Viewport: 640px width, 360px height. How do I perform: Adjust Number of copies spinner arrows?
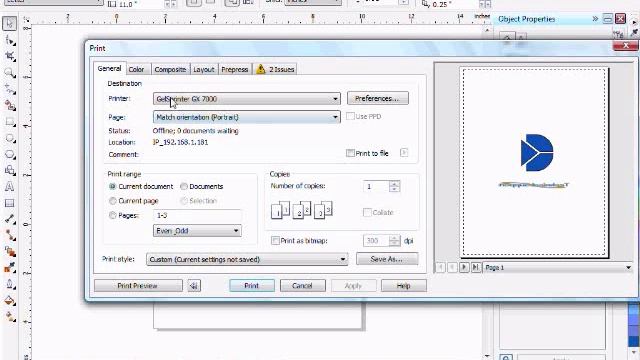click(394, 187)
